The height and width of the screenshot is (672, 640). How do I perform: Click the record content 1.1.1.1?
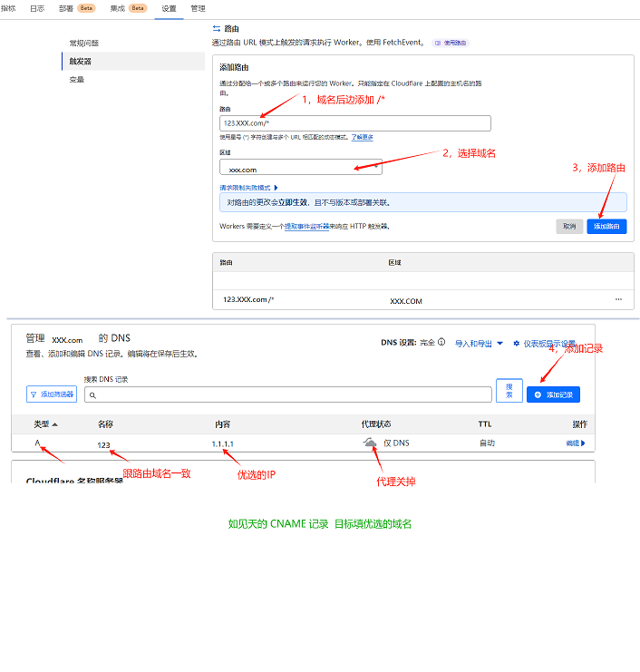click(x=223, y=444)
